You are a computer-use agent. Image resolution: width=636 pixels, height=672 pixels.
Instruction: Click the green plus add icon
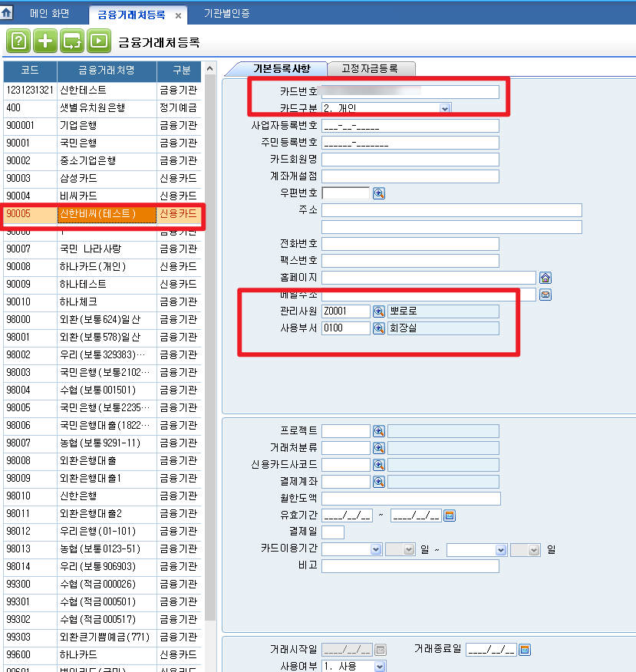pyautogui.click(x=45, y=41)
